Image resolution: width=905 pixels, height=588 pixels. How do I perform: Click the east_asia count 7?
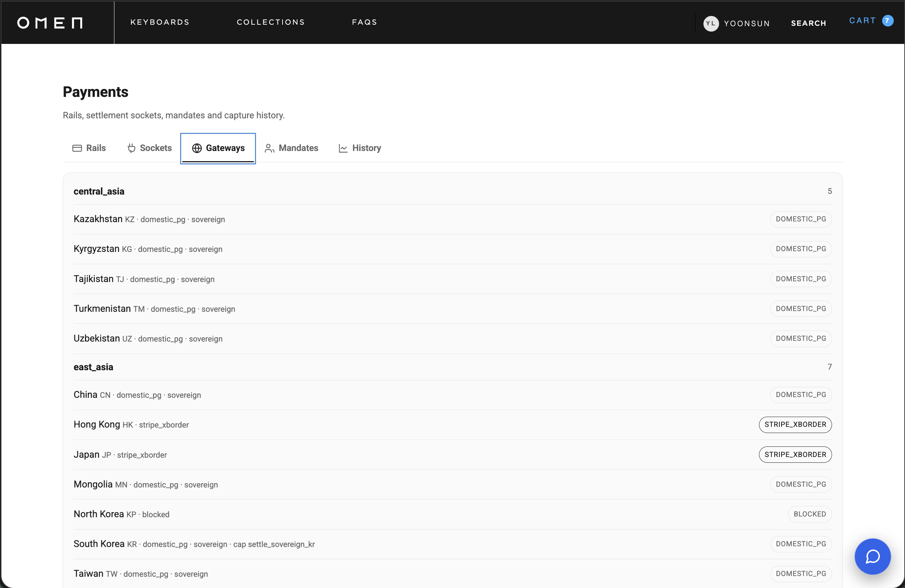(x=829, y=367)
